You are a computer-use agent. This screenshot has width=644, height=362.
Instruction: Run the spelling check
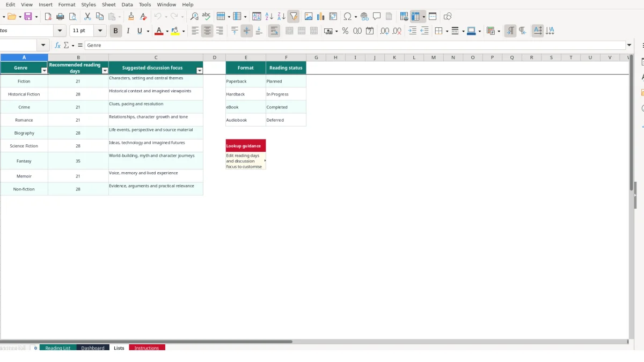point(206,17)
